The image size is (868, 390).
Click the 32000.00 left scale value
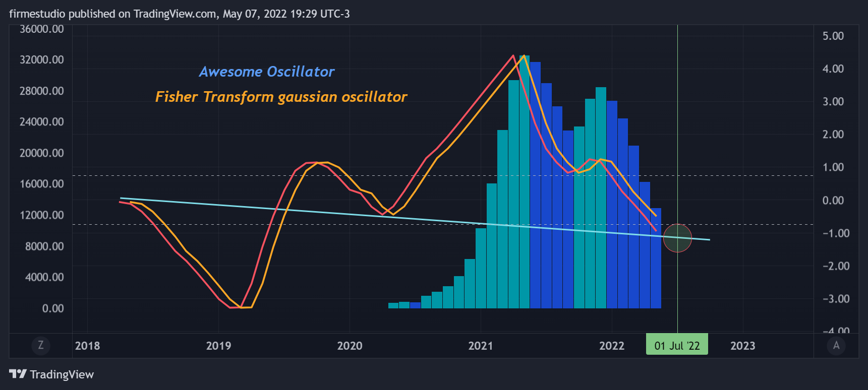click(x=42, y=59)
